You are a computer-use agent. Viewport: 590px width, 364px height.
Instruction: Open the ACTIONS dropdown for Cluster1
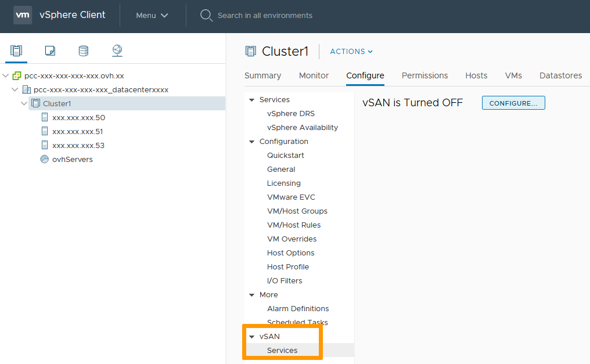tap(351, 51)
